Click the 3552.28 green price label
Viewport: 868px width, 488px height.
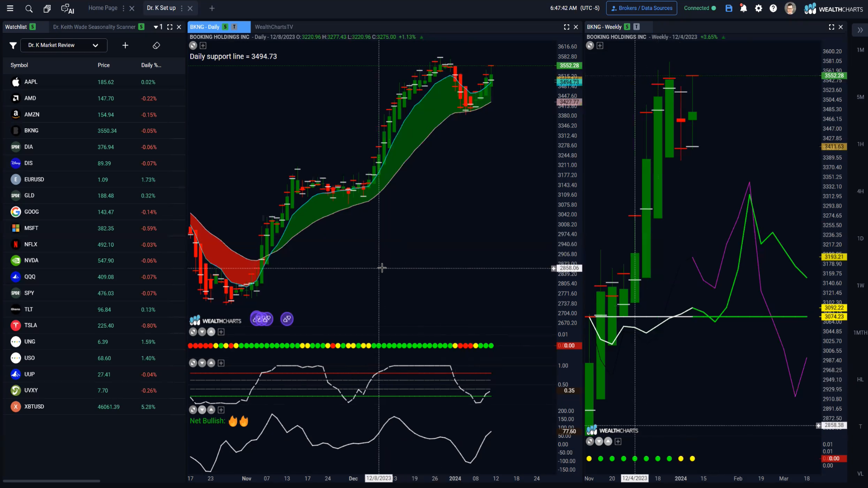coord(569,66)
